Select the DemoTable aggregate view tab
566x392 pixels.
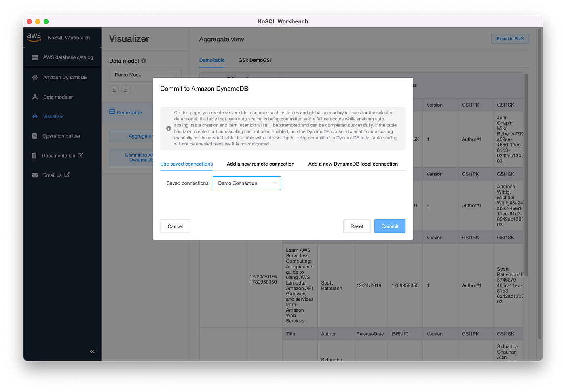tap(212, 60)
